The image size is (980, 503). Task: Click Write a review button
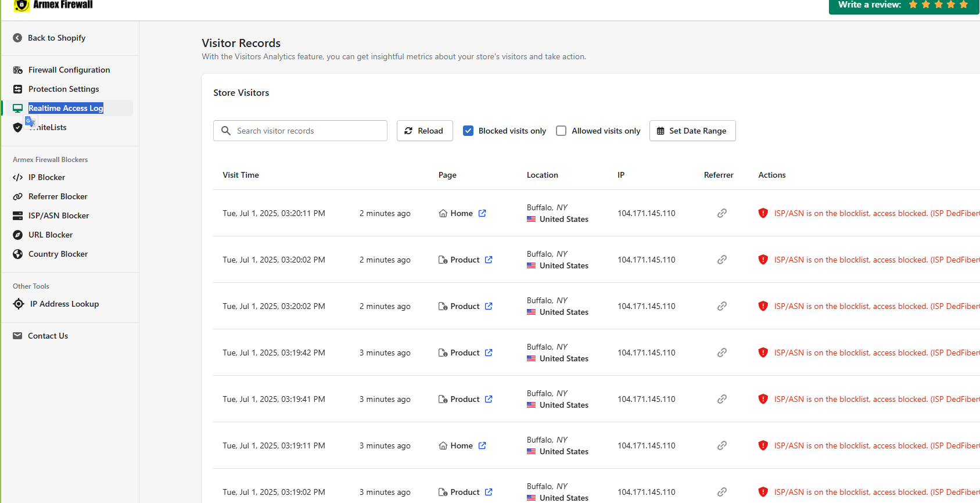pos(904,5)
